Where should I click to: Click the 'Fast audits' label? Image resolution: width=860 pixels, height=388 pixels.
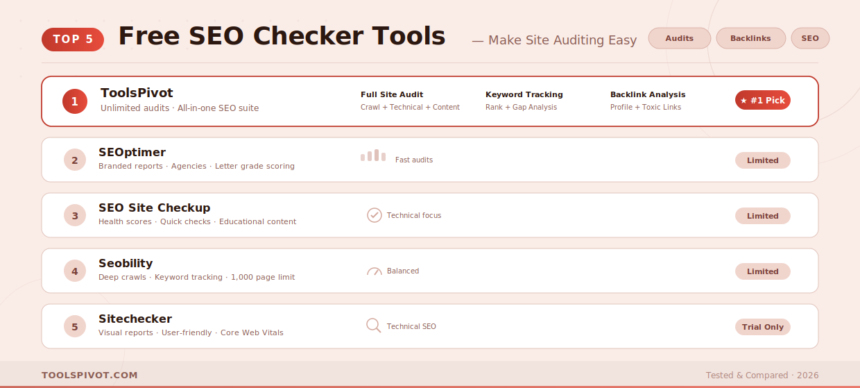pos(414,160)
